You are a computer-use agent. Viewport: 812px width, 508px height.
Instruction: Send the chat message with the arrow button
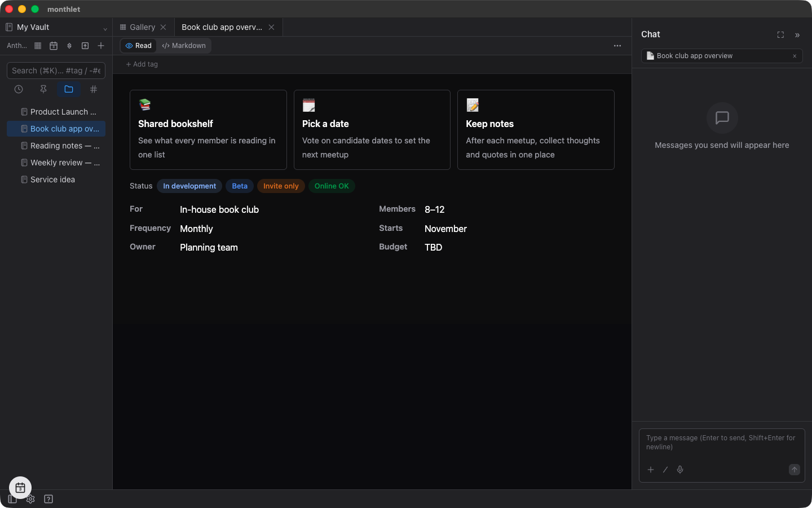pyautogui.click(x=795, y=470)
